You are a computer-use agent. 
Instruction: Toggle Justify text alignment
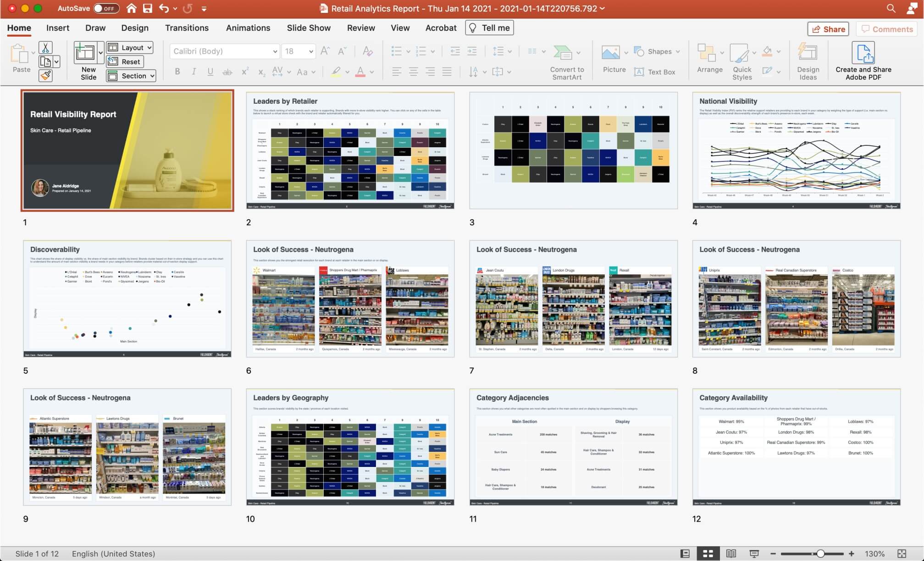[447, 72]
